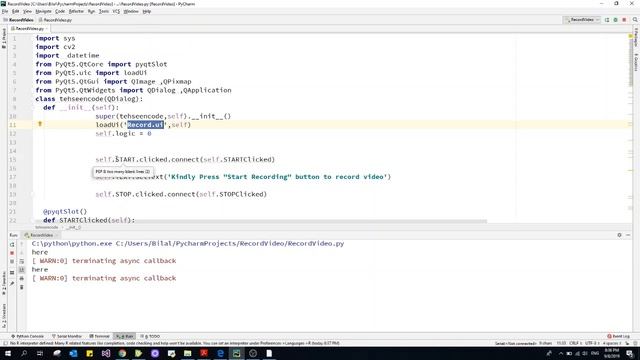Open the Navigate menu

(x=43, y=11)
